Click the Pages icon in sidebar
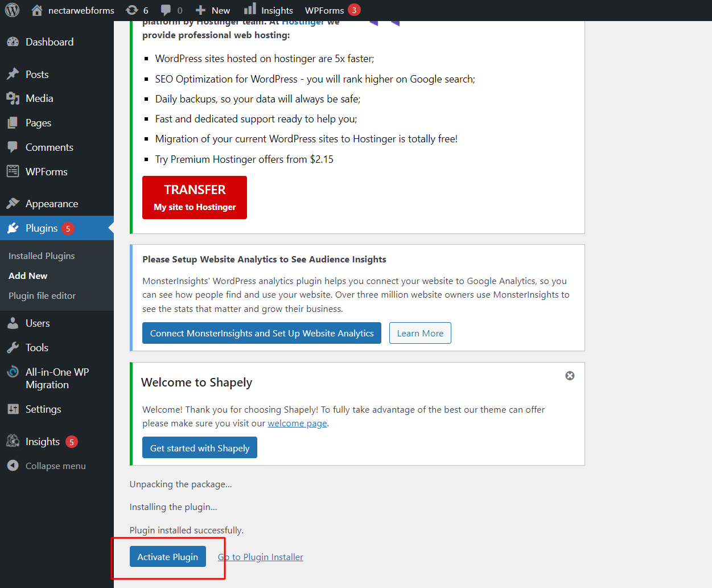The height and width of the screenshot is (588, 712). coord(13,123)
